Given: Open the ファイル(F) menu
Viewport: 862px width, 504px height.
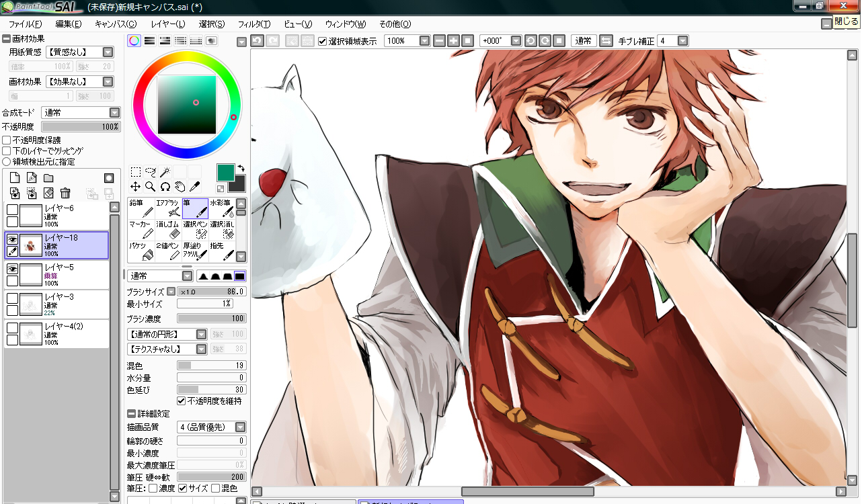Looking at the screenshot, I should click(x=26, y=24).
